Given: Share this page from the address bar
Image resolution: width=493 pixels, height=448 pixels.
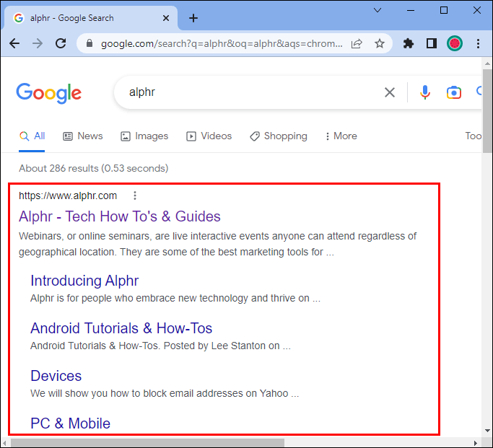Looking at the screenshot, I should tap(357, 43).
